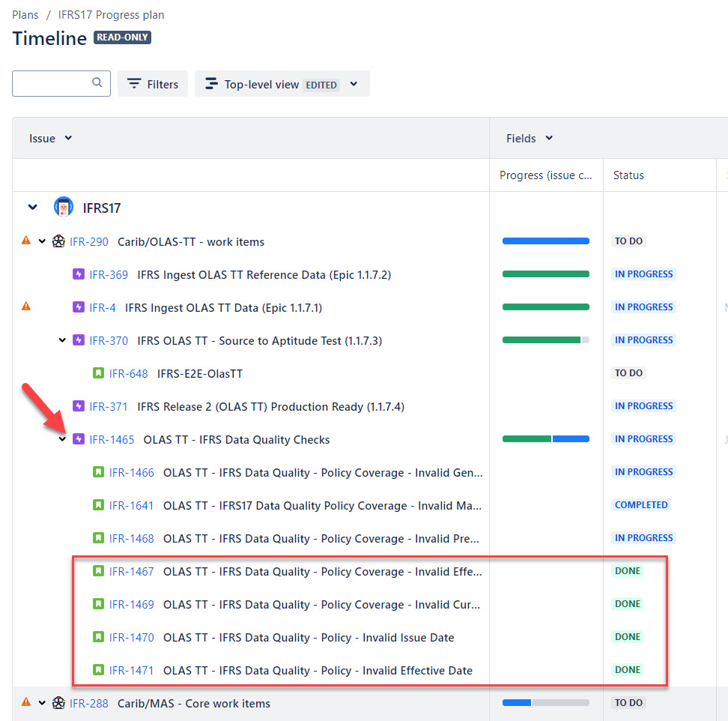The image size is (728, 721).
Task: Click the story icon for IFR-648
Action: tap(98, 373)
